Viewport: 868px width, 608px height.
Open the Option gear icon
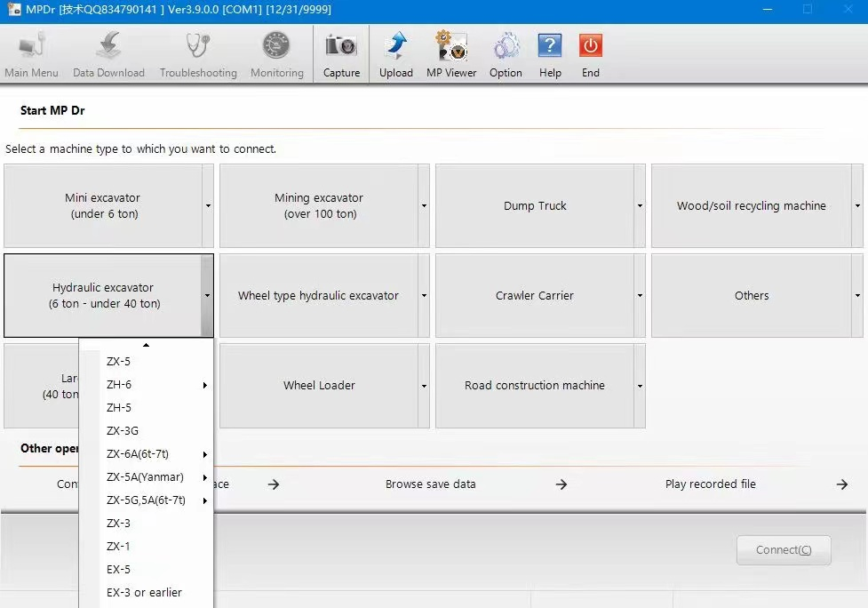506,46
